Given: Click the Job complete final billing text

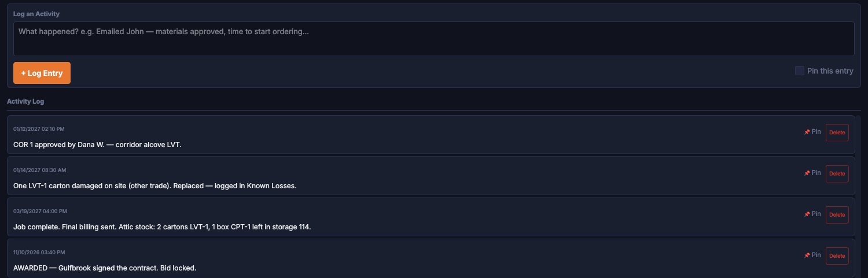Looking at the screenshot, I should (162, 227).
